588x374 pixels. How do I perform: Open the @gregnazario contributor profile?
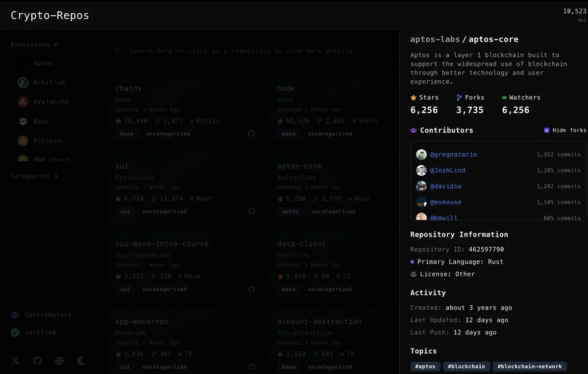click(x=453, y=154)
